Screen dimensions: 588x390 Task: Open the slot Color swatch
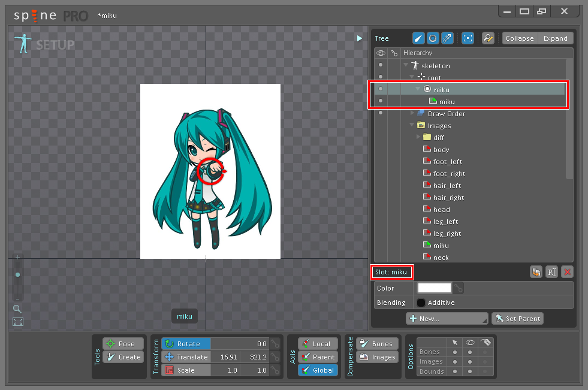tap(434, 288)
